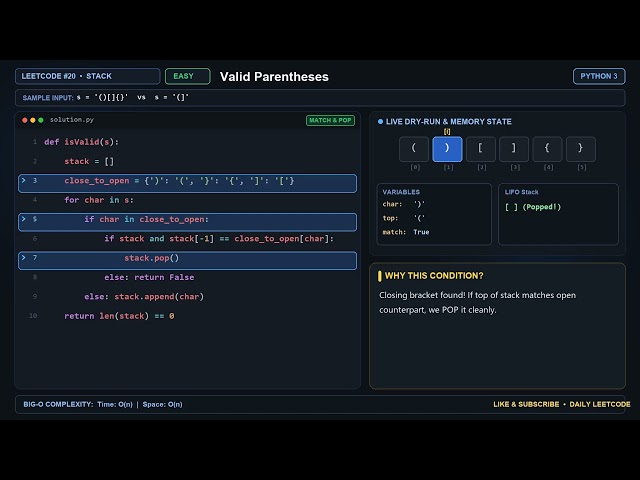Select line 10 return len(stack) == 0
This screenshot has height=480, width=640.
point(119,316)
